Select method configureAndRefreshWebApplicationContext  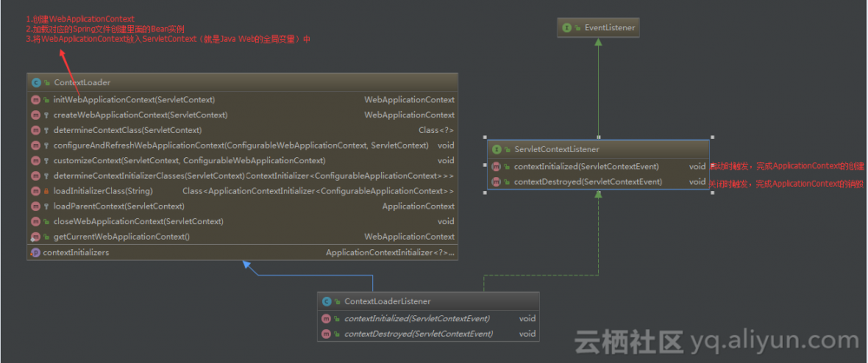point(240,145)
